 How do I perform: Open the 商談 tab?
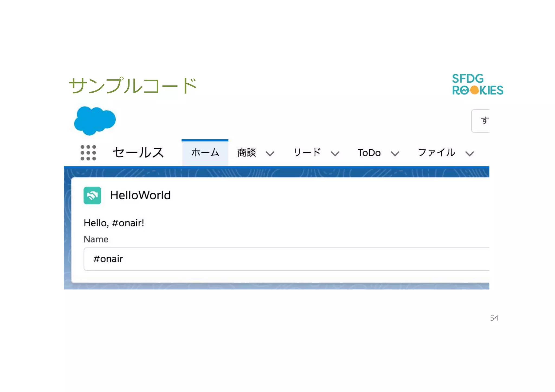click(247, 153)
